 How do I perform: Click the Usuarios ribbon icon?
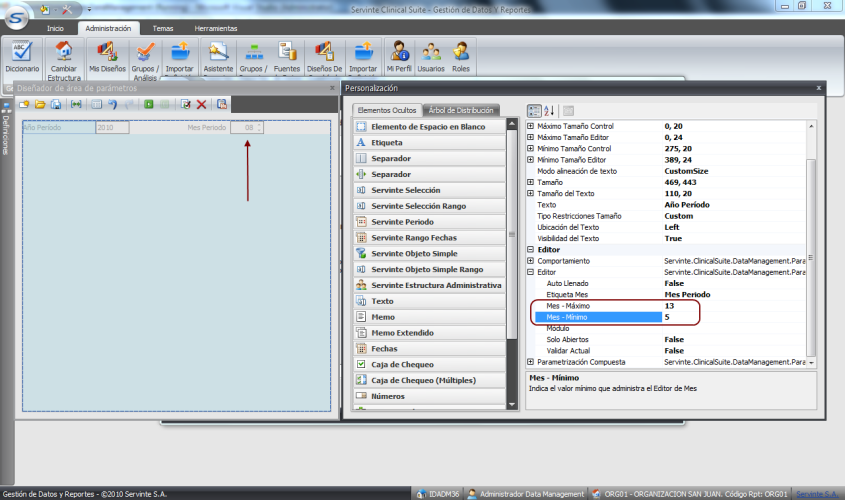431,52
